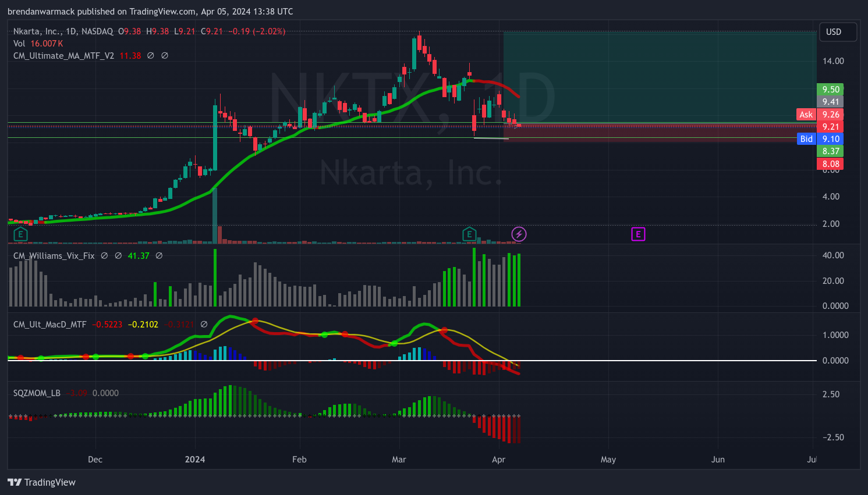This screenshot has width=868, height=495.
Task: Click the brendanwarmack publisher header text
Action: pyautogui.click(x=150, y=12)
